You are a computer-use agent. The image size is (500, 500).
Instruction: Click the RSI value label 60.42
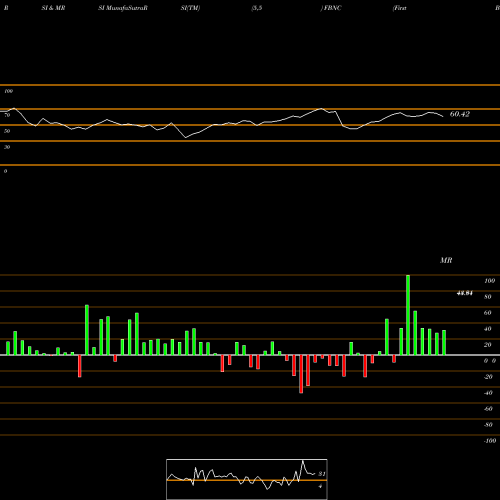[x=460, y=114]
